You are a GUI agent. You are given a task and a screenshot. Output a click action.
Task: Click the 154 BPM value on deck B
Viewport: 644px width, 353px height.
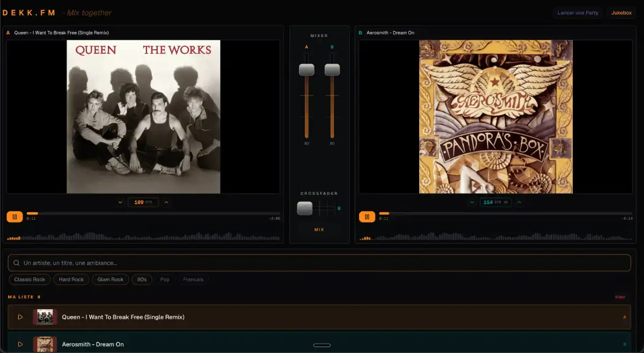495,202
